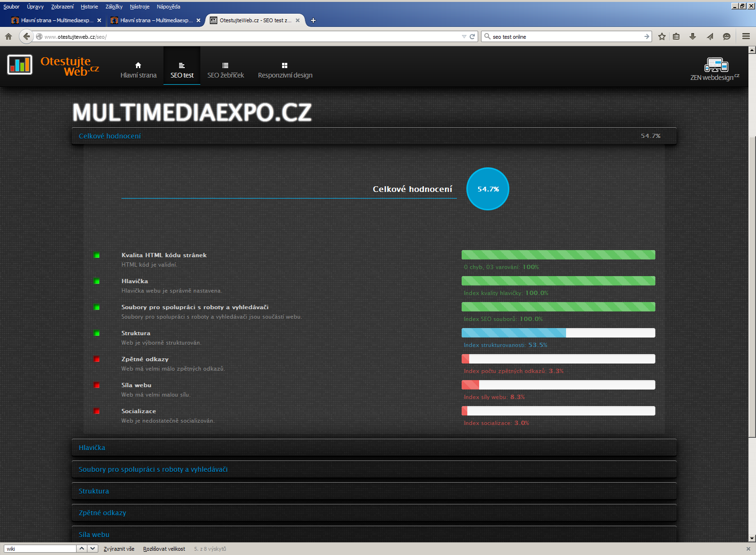Open the 'Záložky' menu
This screenshot has height=555, width=756.
point(114,7)
